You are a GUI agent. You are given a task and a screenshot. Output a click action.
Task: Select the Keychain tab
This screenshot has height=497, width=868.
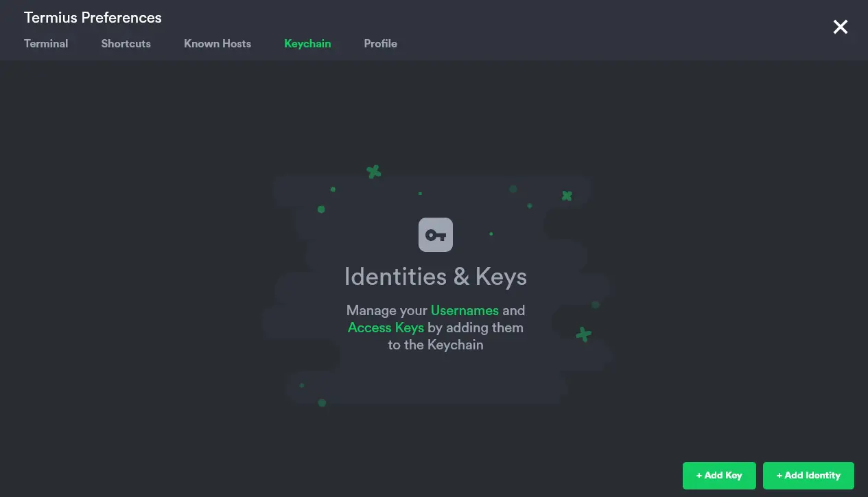tap(307, 43)
